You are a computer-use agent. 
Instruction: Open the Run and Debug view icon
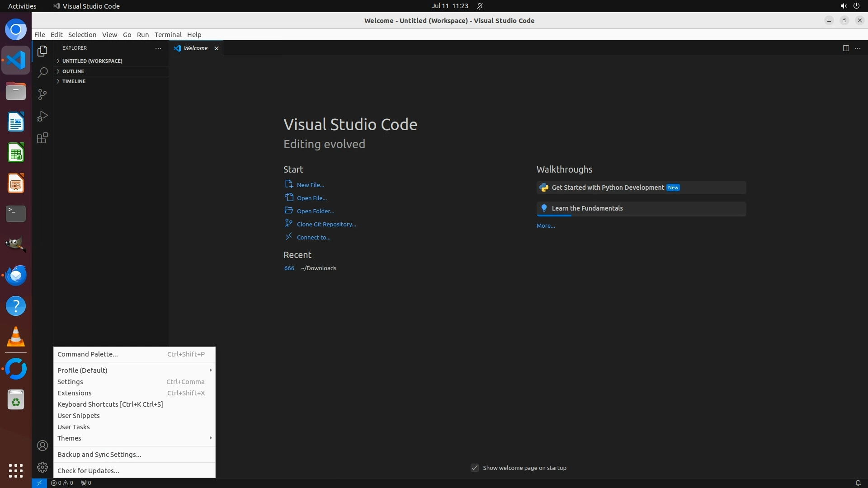(42, 116)
